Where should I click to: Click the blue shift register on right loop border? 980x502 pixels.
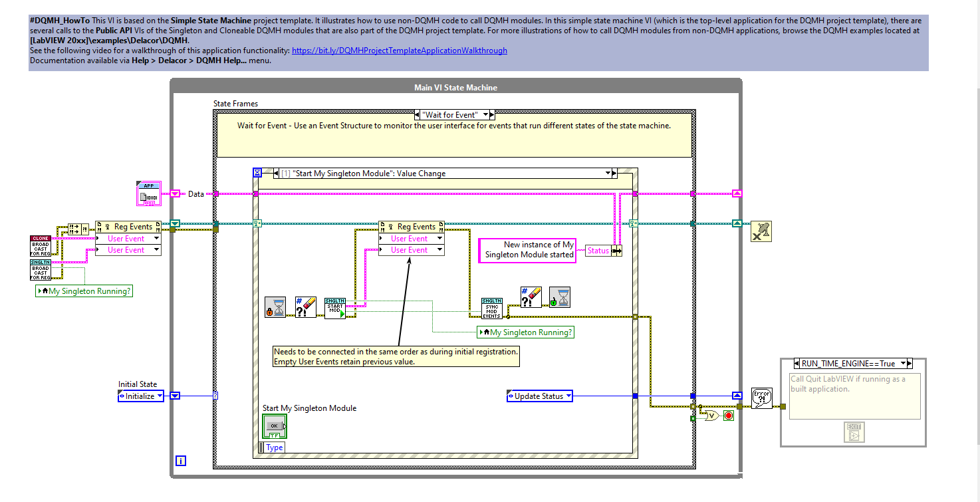737,396
